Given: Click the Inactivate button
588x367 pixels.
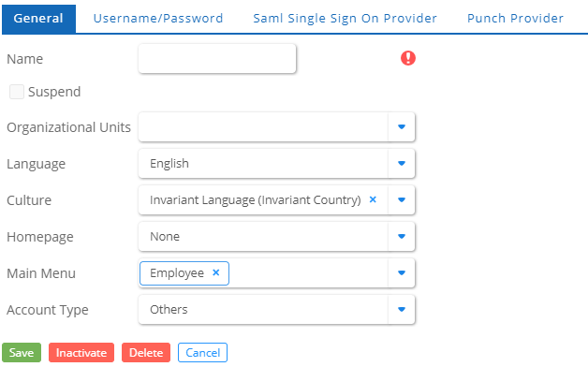Looking at the screenshot, I should 81,352.
